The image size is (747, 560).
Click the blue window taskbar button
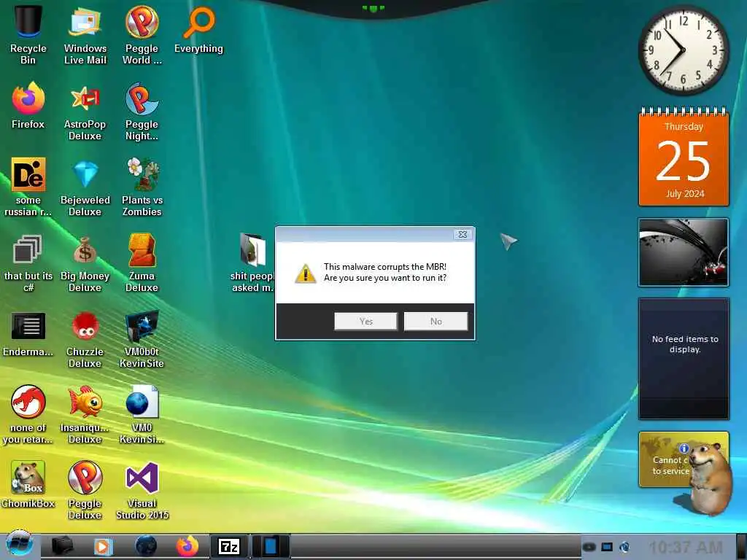click(270, 547)
